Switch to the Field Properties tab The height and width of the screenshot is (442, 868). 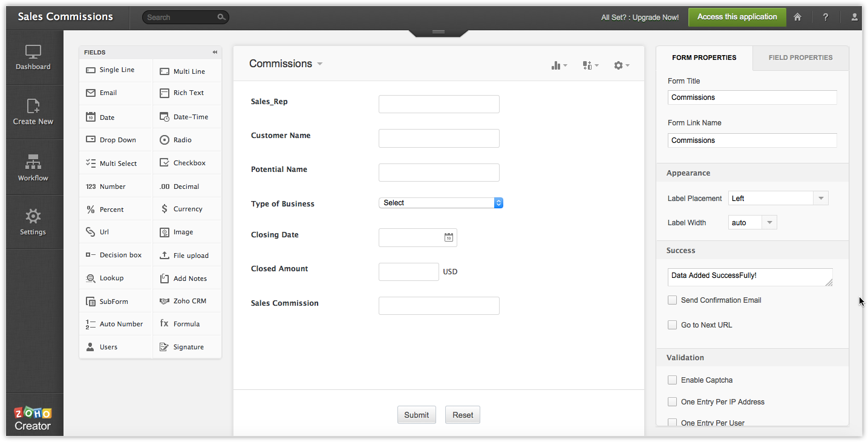coord(801,58)
